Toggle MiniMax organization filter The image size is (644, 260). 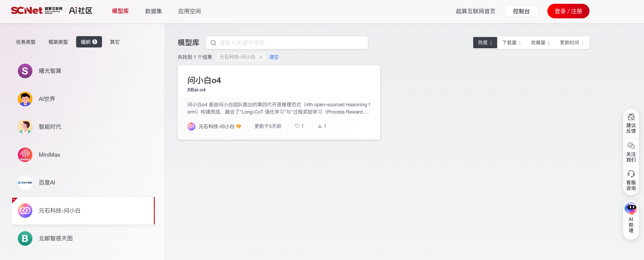coord(83,155)
